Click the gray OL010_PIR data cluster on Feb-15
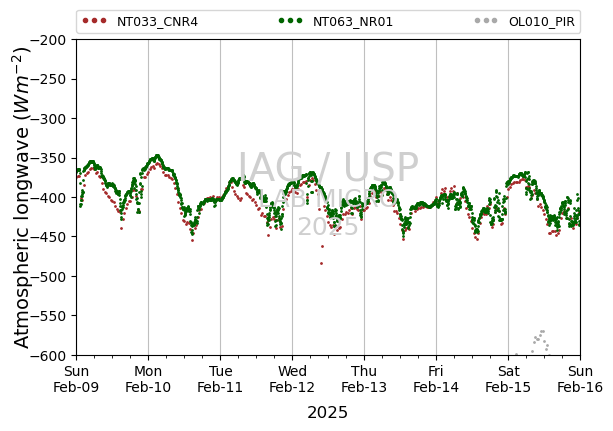 coord(540,342)
